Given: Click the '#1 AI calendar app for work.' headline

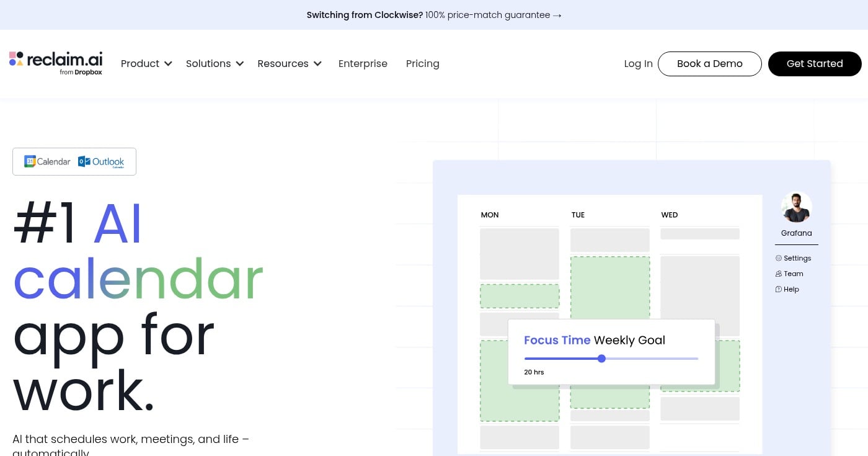Looking at the screenshot, I should [138, 307].
